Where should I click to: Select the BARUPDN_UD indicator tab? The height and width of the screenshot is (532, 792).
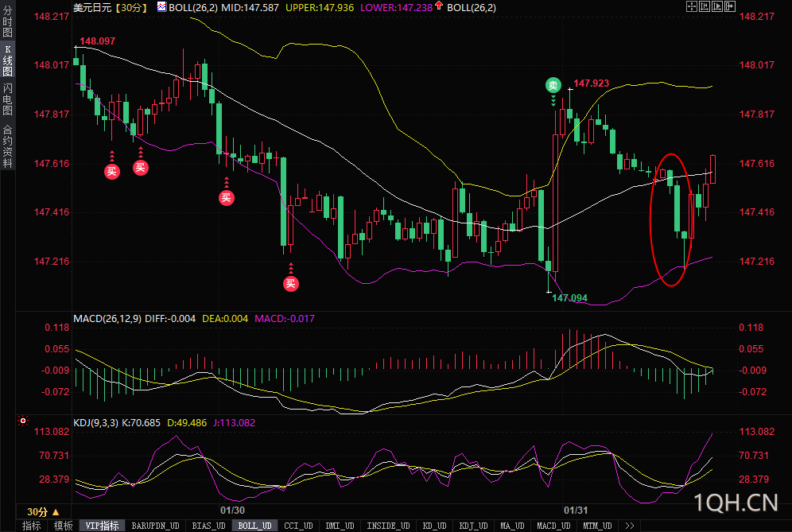[155, 526]
